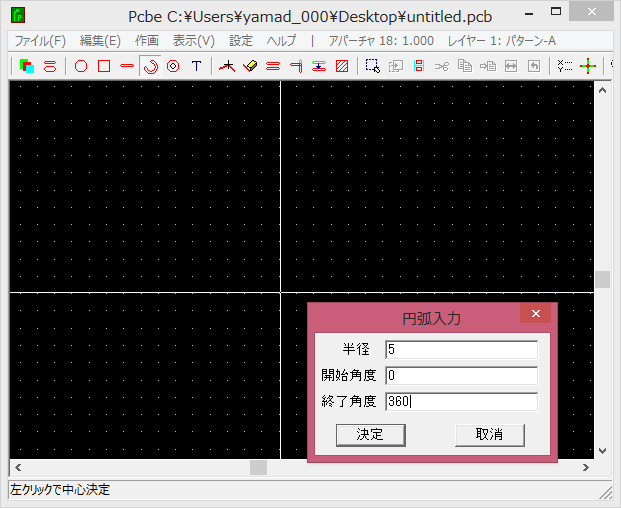Select the circle drawing tool
Screen dimensions: 621x508
(81, 66)
